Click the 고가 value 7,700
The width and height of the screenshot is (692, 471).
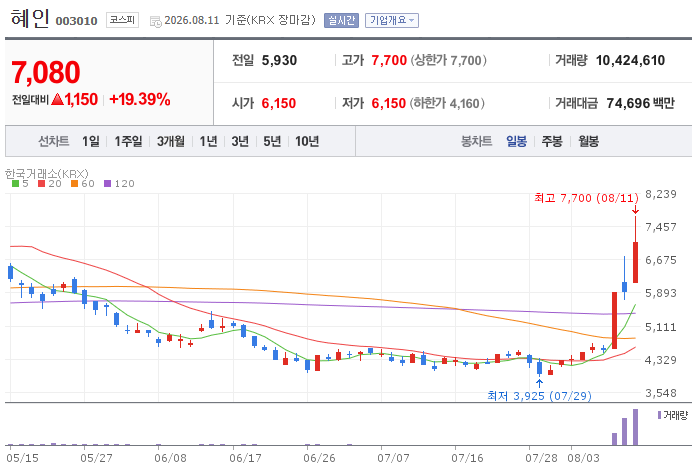coord(389,60)
